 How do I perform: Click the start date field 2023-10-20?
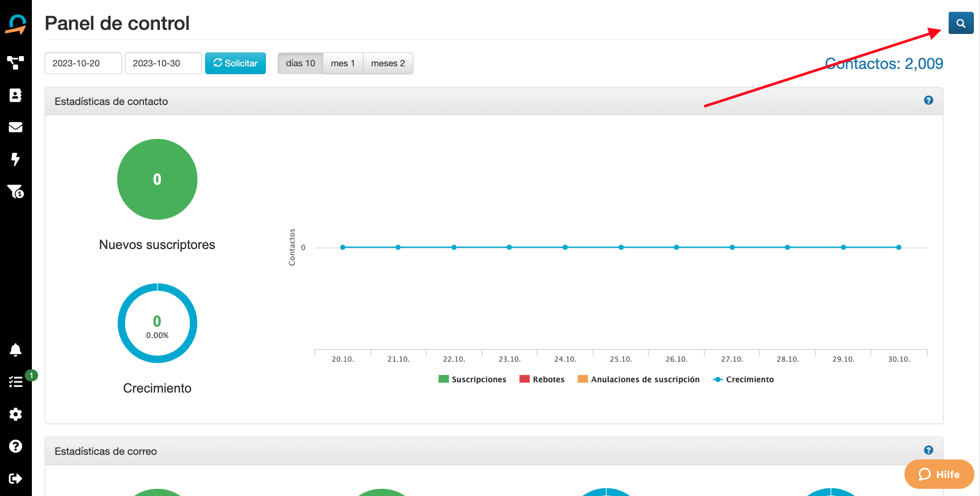coord(83,63)
